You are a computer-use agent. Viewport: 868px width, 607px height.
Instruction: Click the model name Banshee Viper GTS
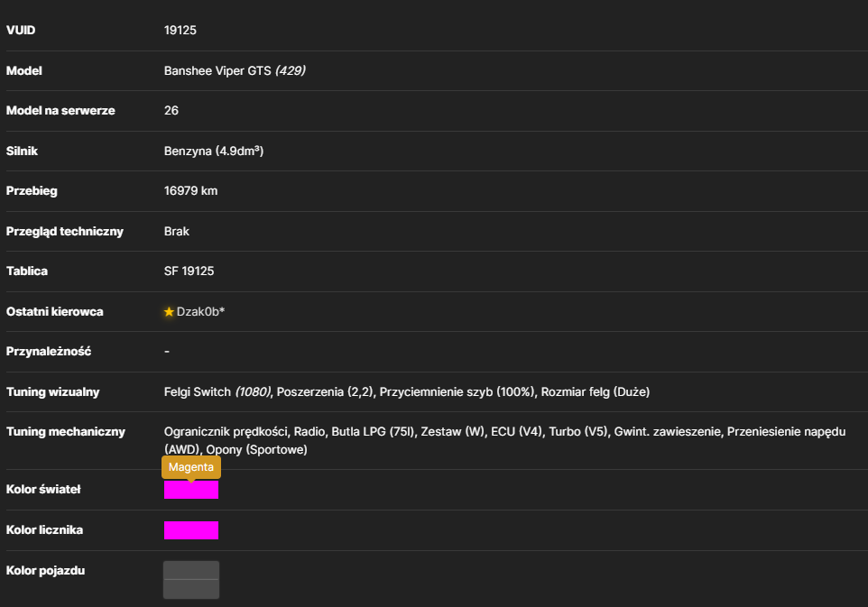pos(217,71)
